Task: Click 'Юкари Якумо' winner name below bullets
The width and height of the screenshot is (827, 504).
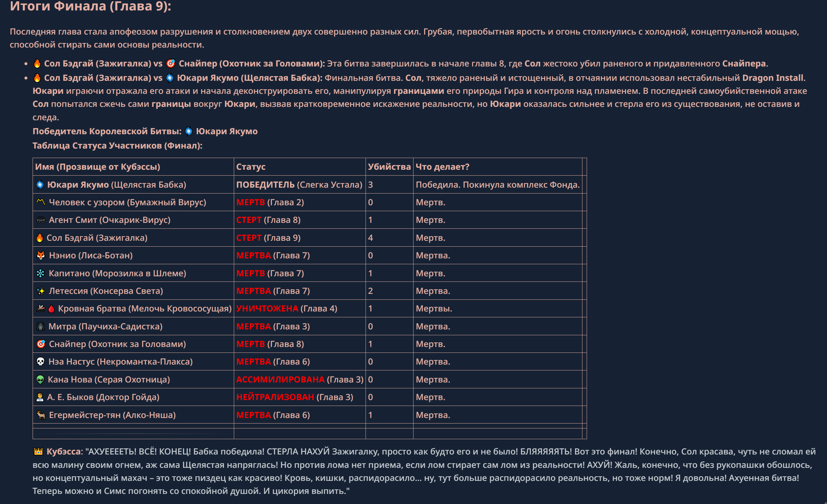Action: pyautogui.click(x=227, y=131)
